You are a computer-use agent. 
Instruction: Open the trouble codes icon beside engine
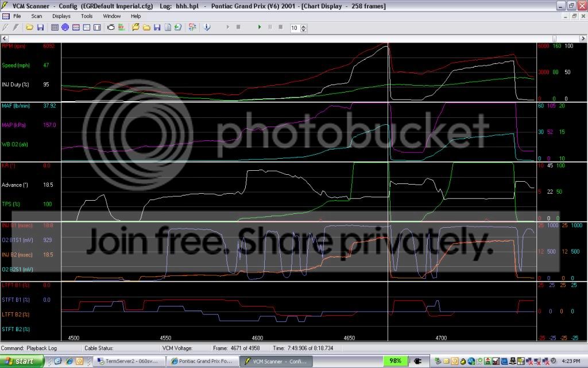tap(121, 27)
